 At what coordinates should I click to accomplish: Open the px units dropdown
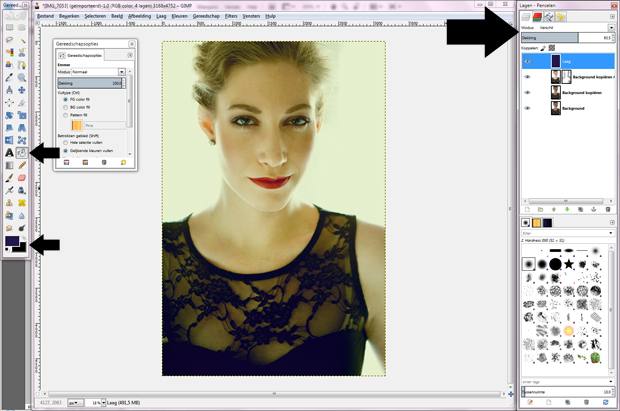point(76,403)
